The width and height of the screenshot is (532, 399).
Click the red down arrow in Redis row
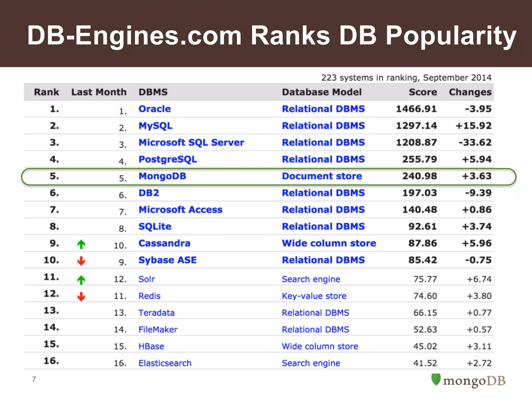pos(81,296)
